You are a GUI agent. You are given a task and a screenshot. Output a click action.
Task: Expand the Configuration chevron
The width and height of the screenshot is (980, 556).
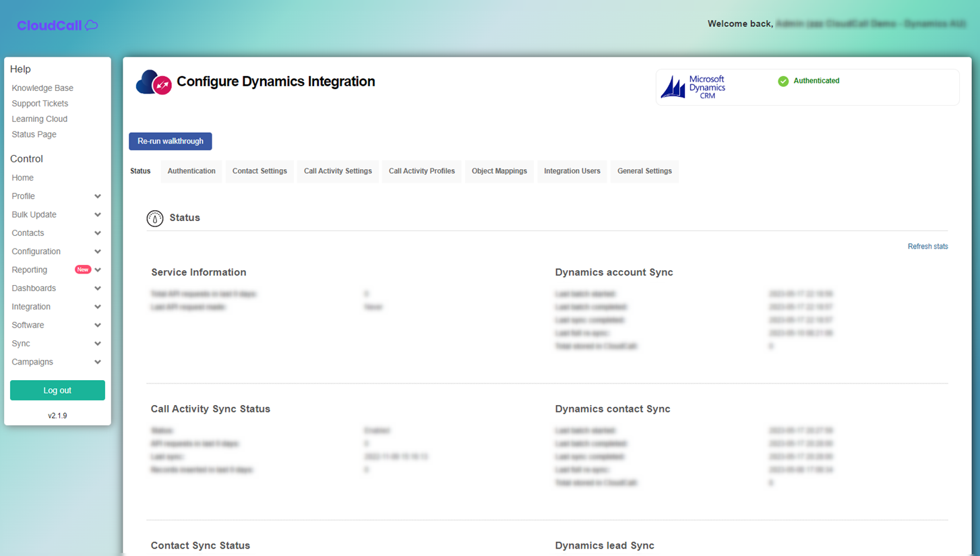point(98,251)
